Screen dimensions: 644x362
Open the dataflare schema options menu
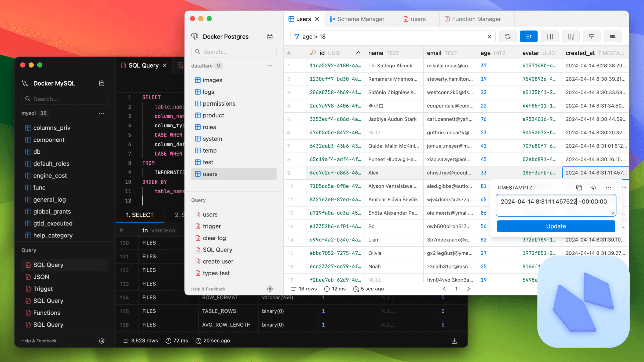pyautogui.click(x=270, y=66)
